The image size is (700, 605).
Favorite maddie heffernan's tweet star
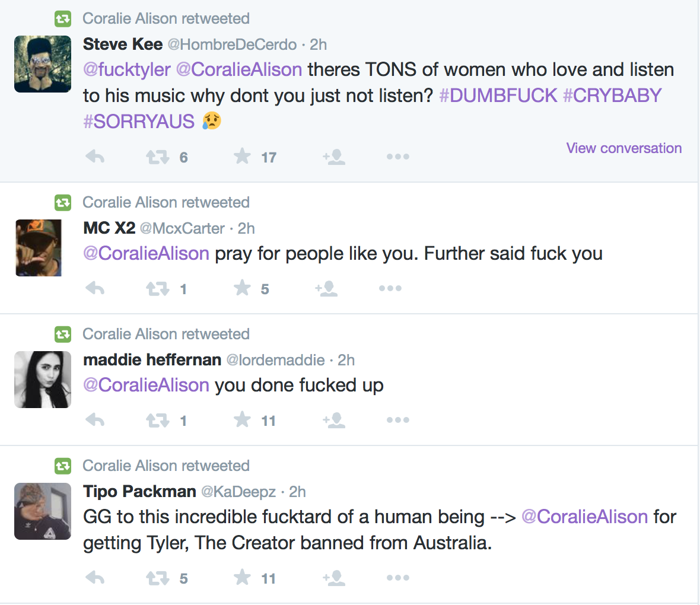(242, 420)
